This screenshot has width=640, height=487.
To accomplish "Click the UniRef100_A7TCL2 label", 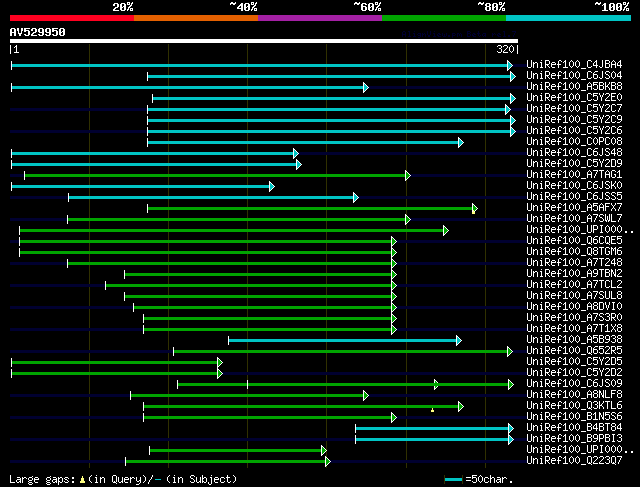I will click(x=574, y=285).
